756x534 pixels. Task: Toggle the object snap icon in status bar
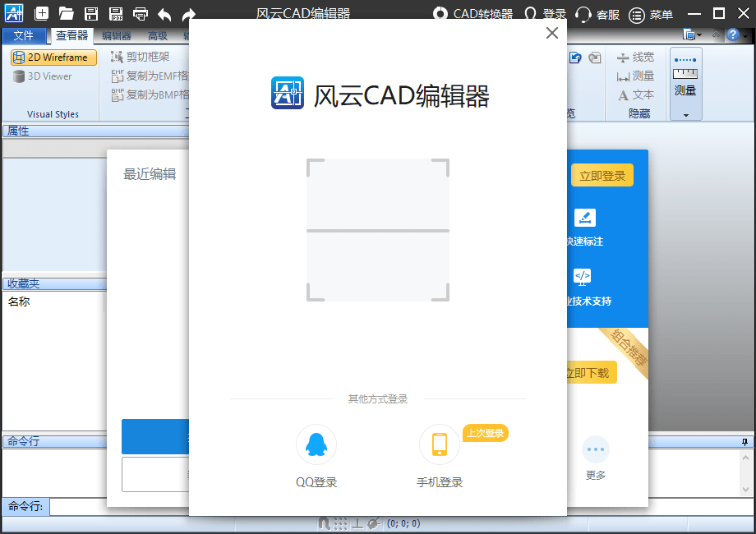tap(373, 523)
